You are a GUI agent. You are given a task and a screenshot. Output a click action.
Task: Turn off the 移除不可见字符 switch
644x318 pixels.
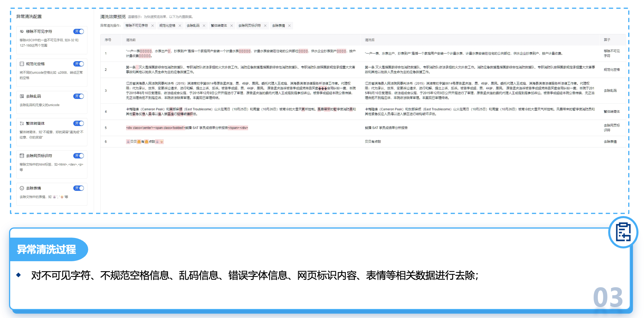pos(79,31)
